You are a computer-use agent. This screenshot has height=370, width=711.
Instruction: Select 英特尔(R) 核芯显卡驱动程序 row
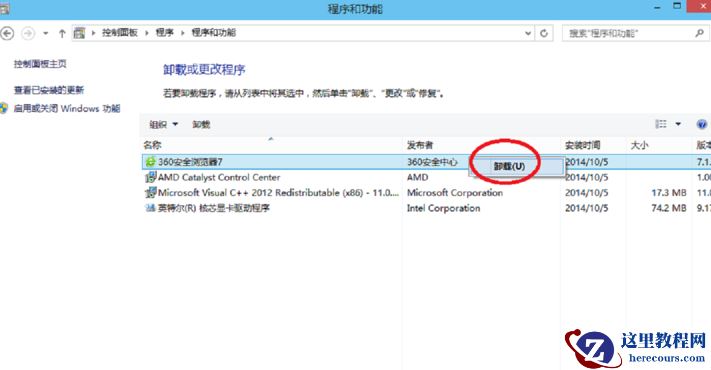(x=426, y=208)
